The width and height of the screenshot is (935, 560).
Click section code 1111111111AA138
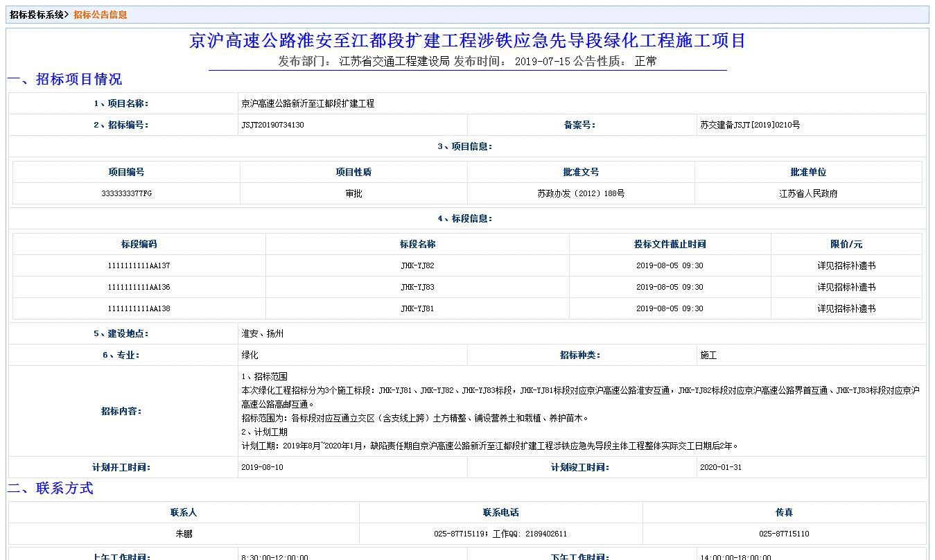139,308
